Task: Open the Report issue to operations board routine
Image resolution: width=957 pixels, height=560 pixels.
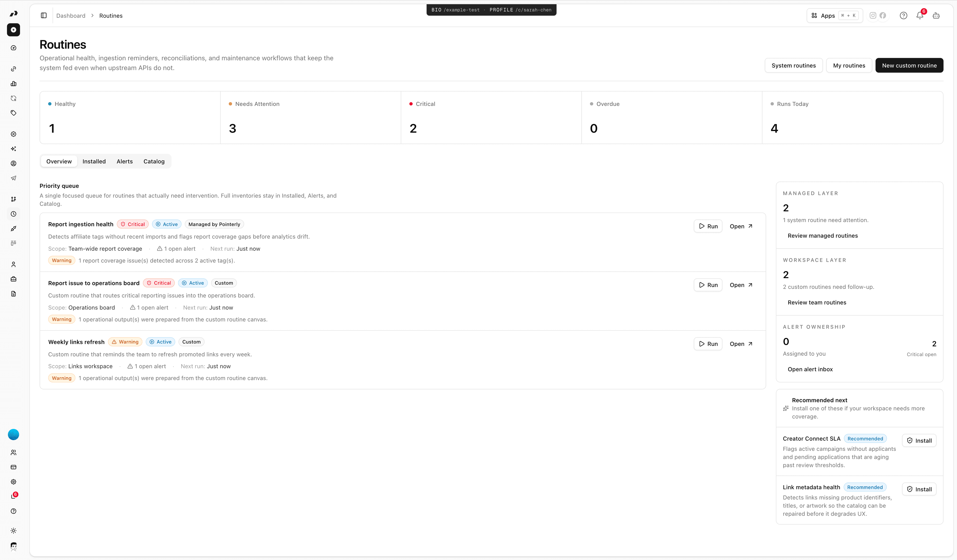Action: 741,285
